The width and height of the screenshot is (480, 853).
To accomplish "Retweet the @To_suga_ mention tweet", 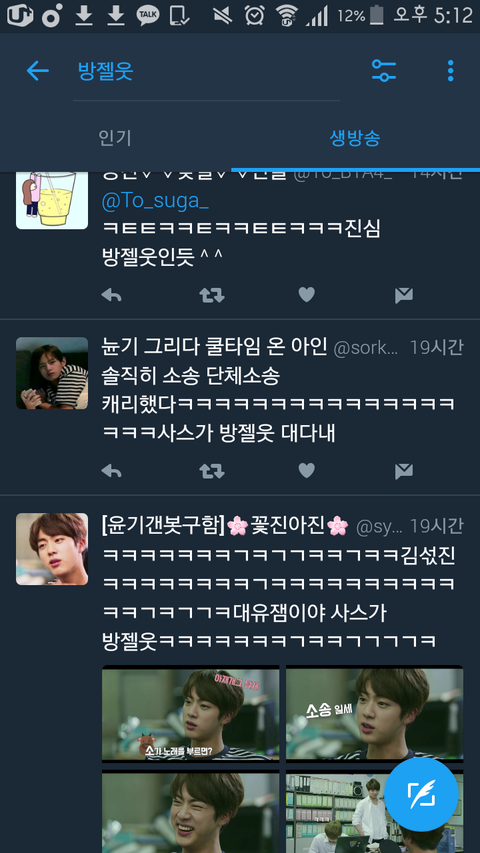I will pyautogui.click(x=212, y=295).
